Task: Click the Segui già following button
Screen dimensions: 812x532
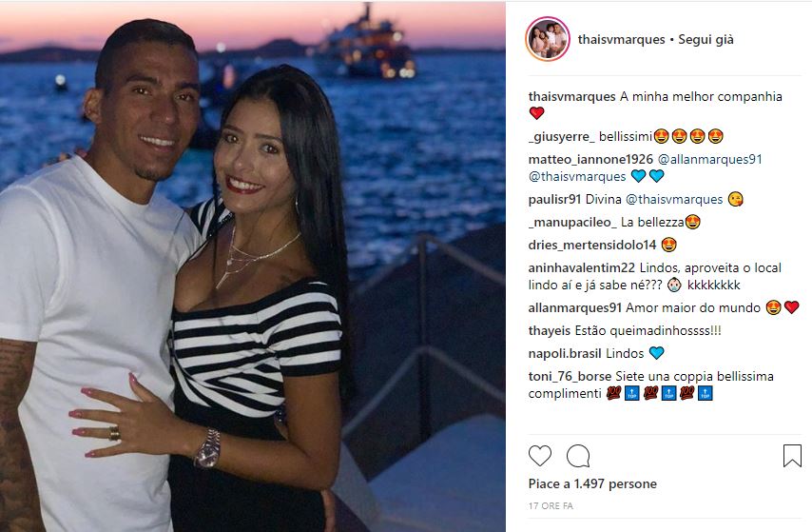Action: coord(706,39)
